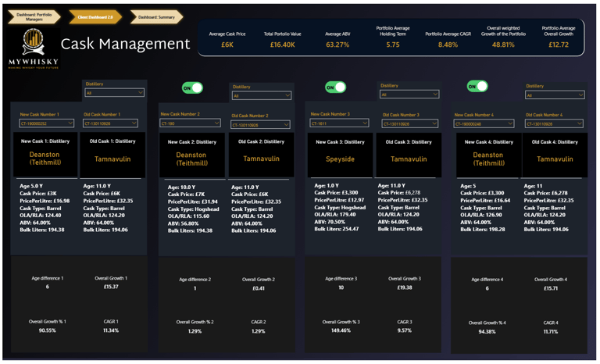
Task: Select the Average Cask Price £6K card
Action: (x=227, y=40)
